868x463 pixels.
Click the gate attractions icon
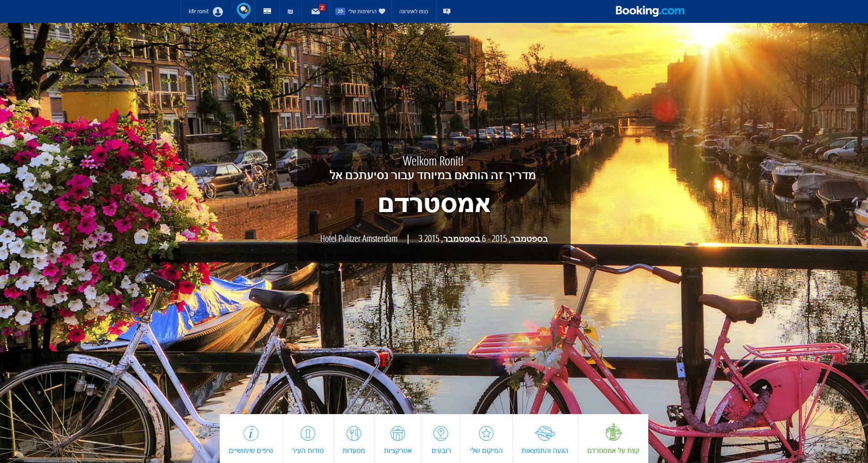tap(398, 433)
